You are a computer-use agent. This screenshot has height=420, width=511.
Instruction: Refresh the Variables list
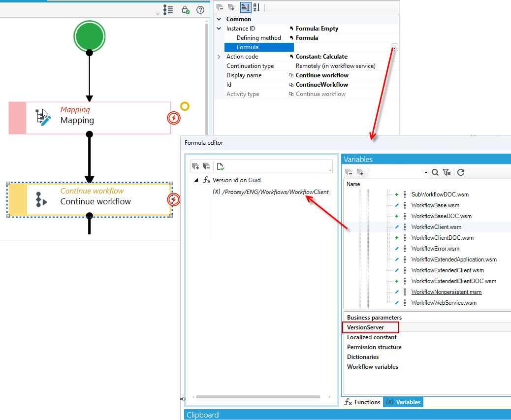point(461,172)
